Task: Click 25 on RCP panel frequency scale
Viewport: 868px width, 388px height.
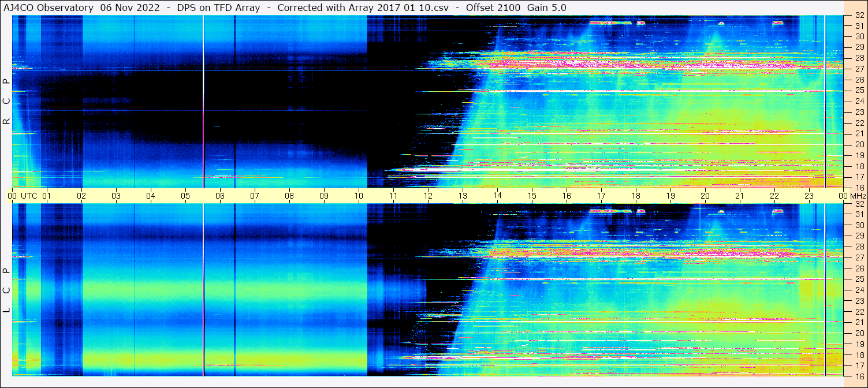Action: [859, 91]
